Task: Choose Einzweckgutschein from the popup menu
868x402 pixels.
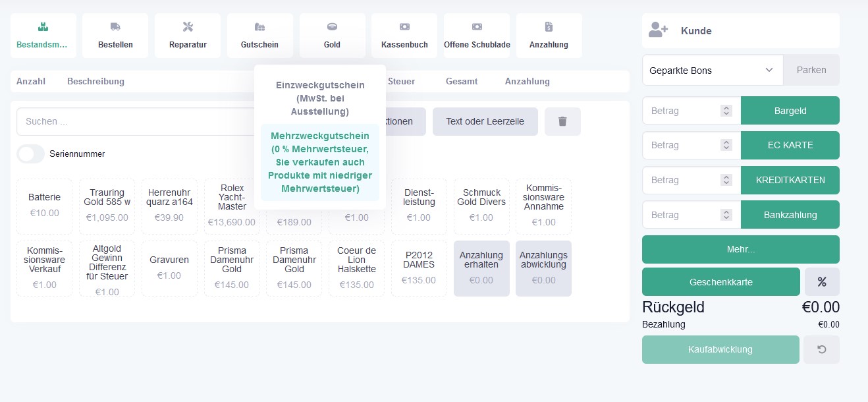Action: 320,98
